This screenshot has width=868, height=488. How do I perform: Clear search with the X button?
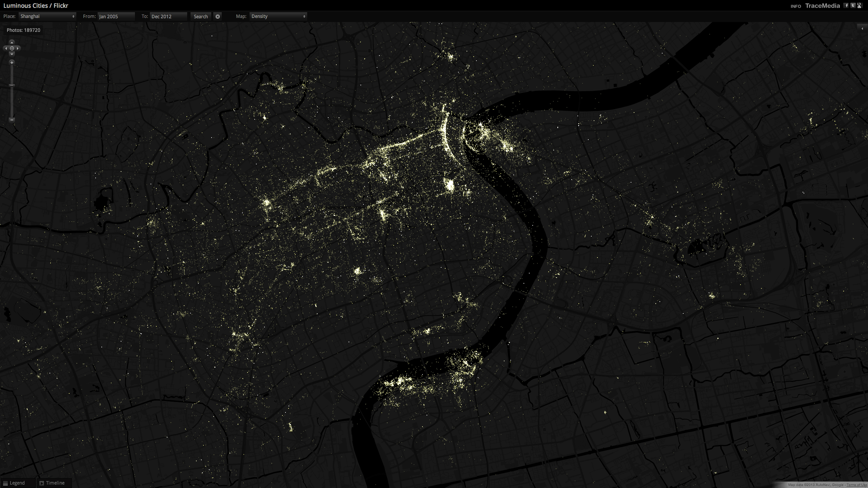[x=218, y=16]
